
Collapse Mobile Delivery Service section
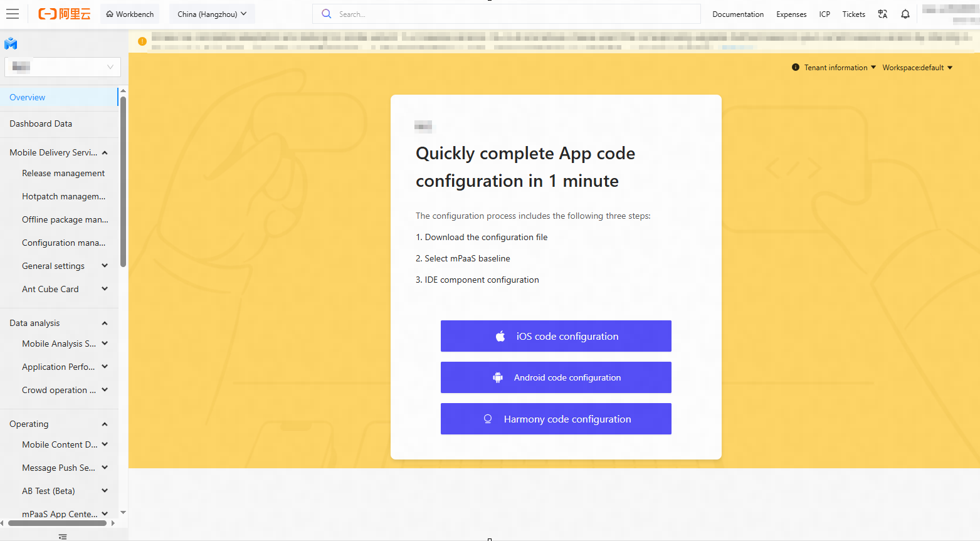click(x=59, y=152)
